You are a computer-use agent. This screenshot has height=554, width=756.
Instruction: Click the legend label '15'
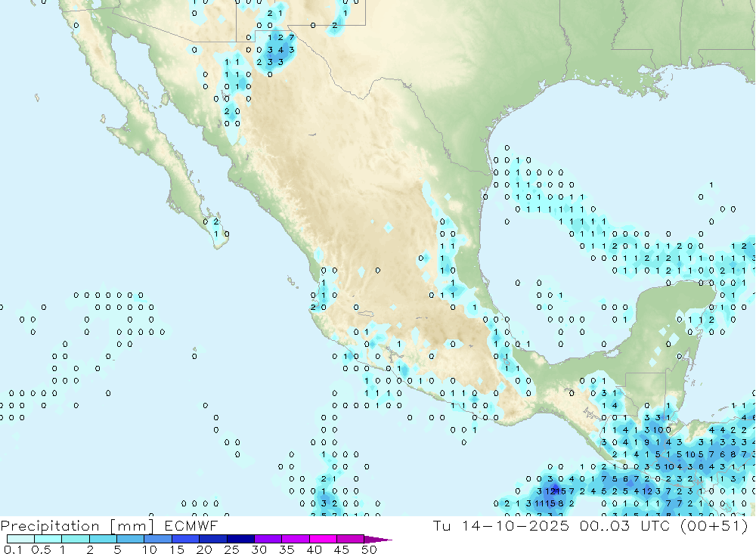click(176, 549)
